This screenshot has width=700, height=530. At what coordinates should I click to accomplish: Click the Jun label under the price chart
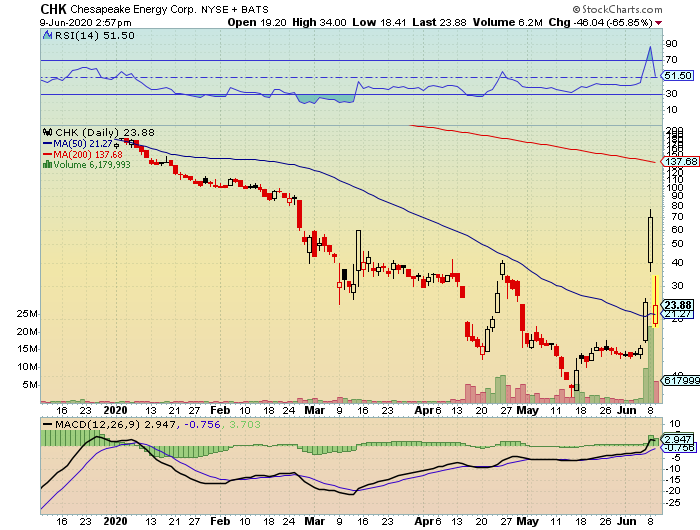point(626,410)
